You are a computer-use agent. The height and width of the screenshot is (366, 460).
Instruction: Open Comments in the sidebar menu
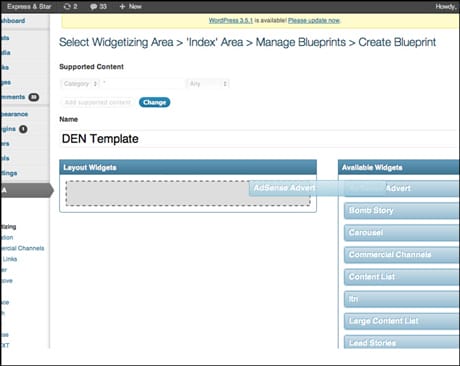click(13, 97)
